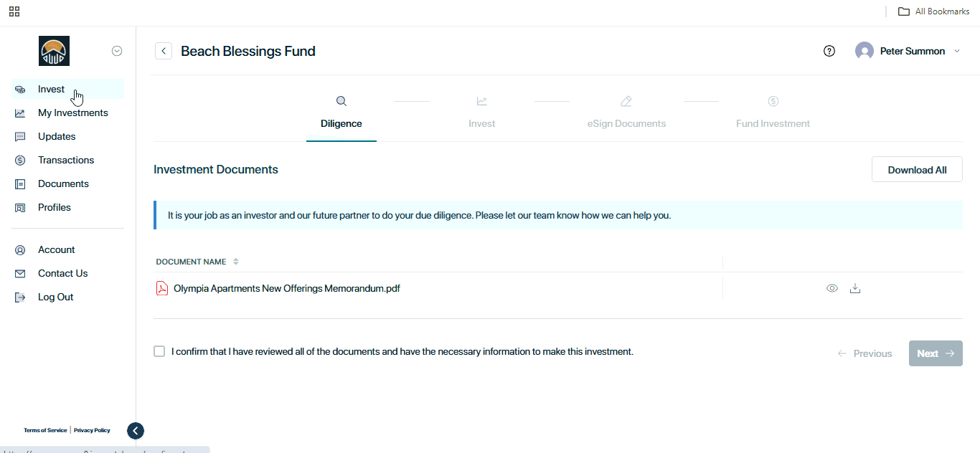Switch to the eSign Documents step tab
980x453 pixels.
(x=626, y=123)
